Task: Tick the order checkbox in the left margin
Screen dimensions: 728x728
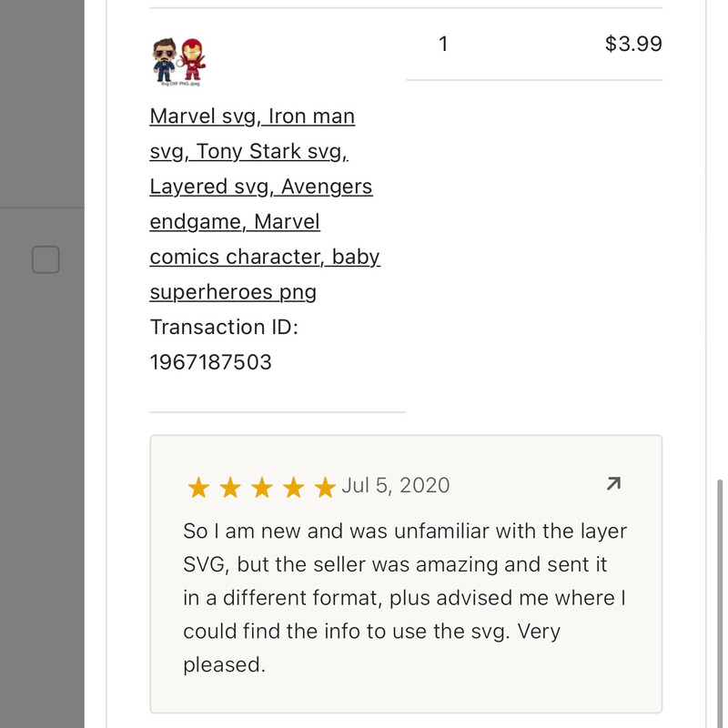Action: pos(45,259)
